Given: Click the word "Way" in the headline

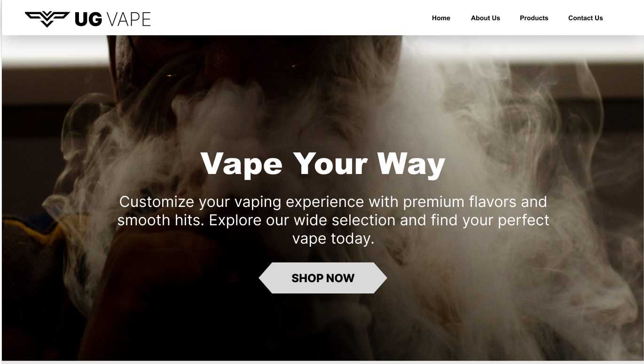Looking at the screenshot, I should pyautogui.click(x=411, y=164).
